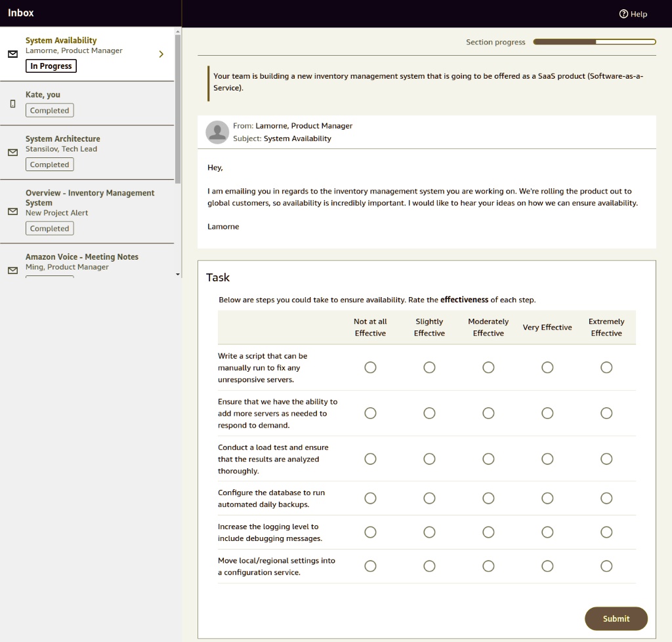The image size is (672, 642).
Task: Click the Section progress bar
Action: pos(594,41)
